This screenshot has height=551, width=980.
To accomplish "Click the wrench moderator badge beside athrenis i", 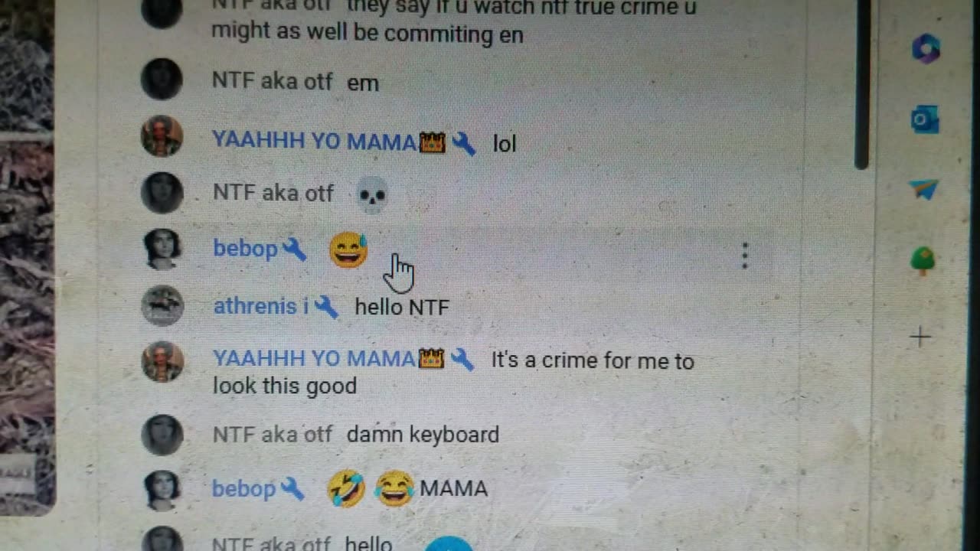I will click(326, 307).
